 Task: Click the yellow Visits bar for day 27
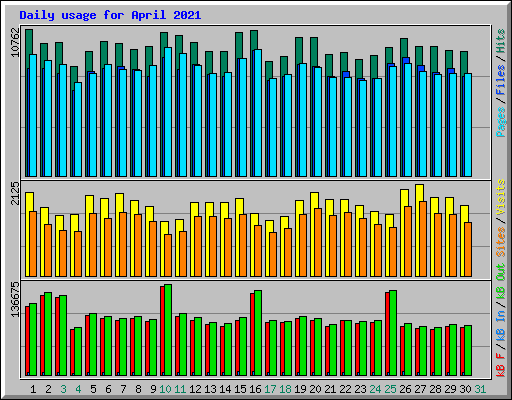(x=419, y=193)
